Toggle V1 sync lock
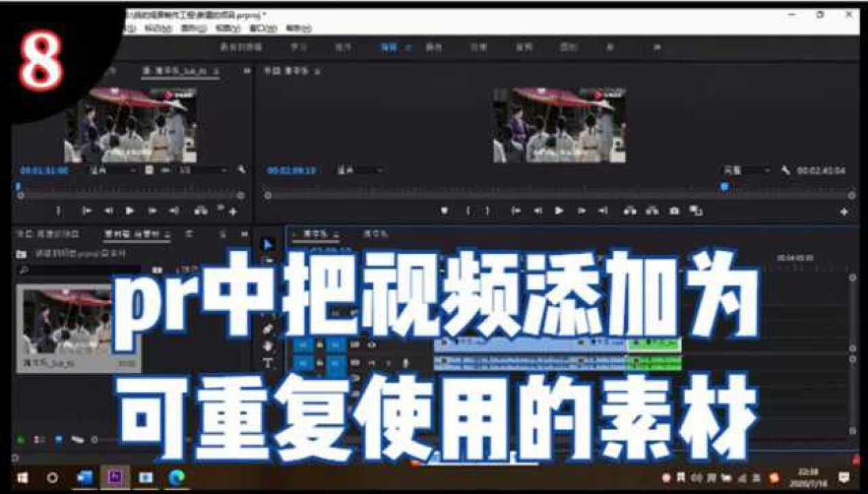 coord(356,344)
